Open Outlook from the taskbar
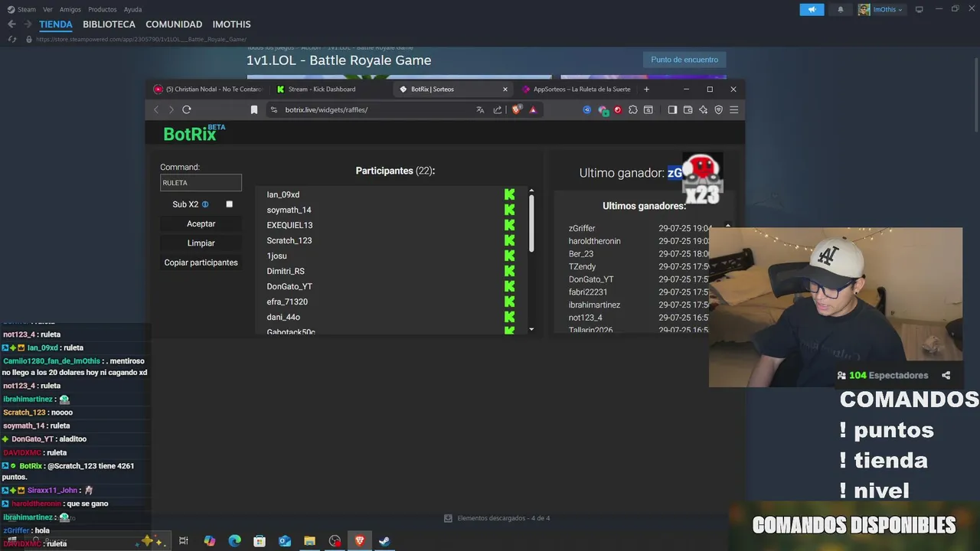Image resolution: width=980 pixels, height=551 pixels. pos(285,541)
